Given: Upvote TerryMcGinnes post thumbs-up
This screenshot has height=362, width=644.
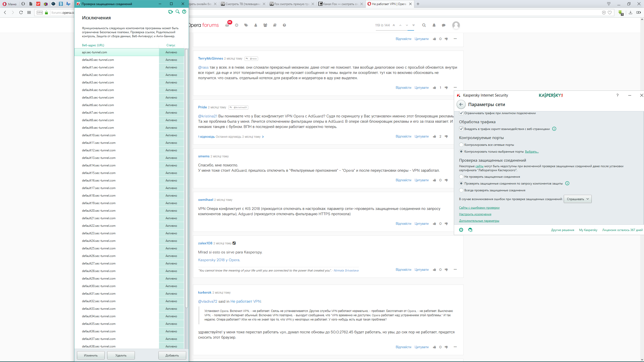Looking at the screenshot, I should coord(434,88).
